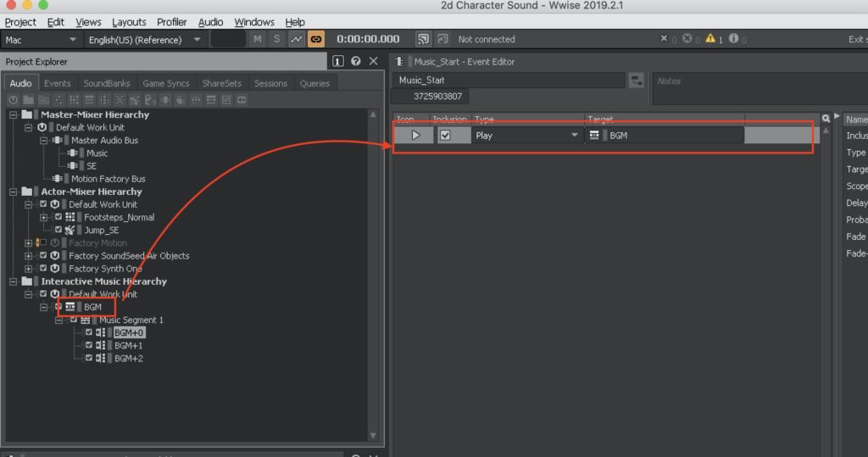Toggle inclusion checkbox for Factory Motion
The image size is (868, 457).
[42, 242]
